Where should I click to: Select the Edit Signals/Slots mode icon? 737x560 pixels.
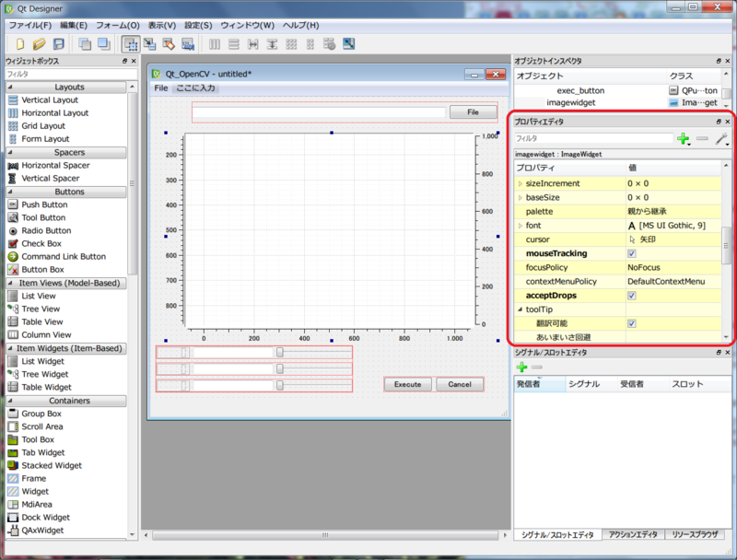[x=150, y=44]
